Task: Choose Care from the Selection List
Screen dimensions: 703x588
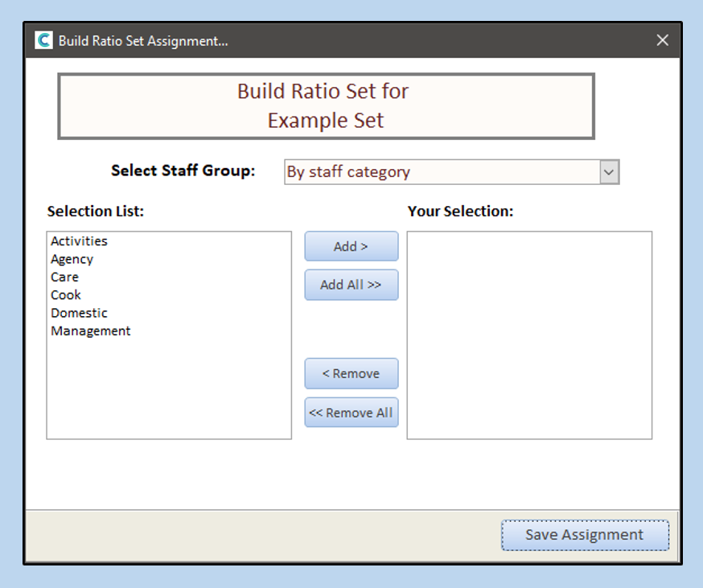Action: click(65, 277)
